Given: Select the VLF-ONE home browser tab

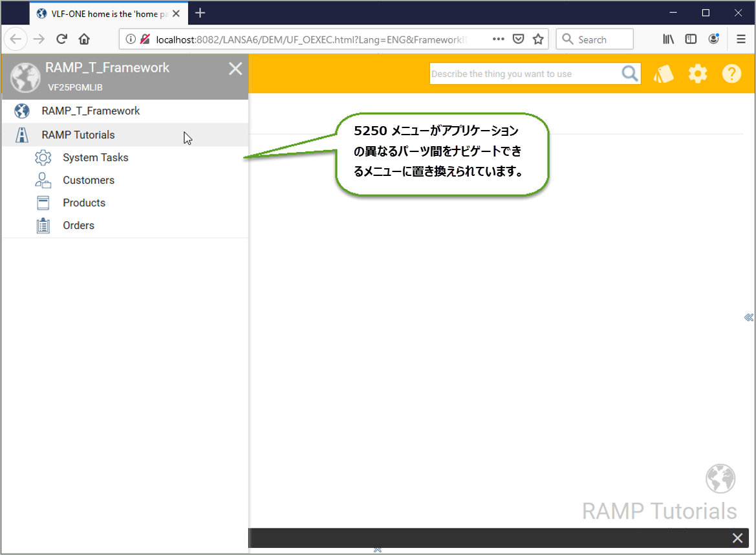Looking at the screenshot, I should click(x=109, y=14).
